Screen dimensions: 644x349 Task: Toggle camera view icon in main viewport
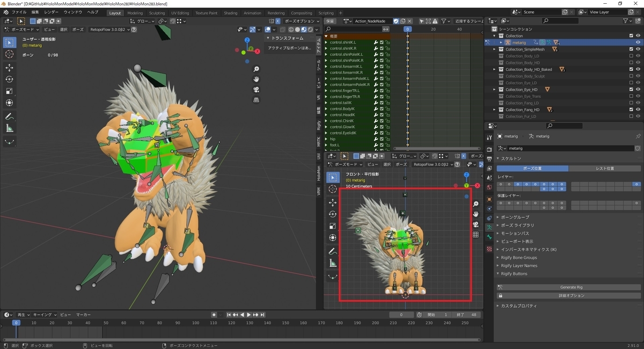(x=257, y=90)
